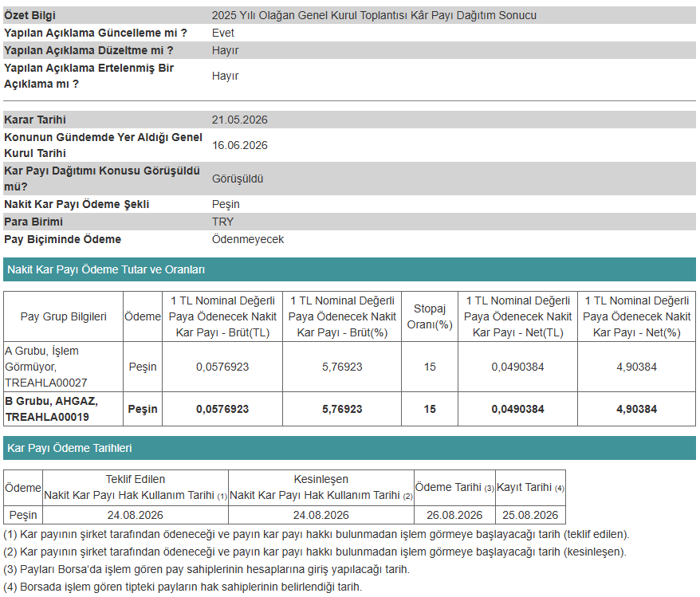
Task: Click the Para Birimi value TRY
Action: point(222,222)
